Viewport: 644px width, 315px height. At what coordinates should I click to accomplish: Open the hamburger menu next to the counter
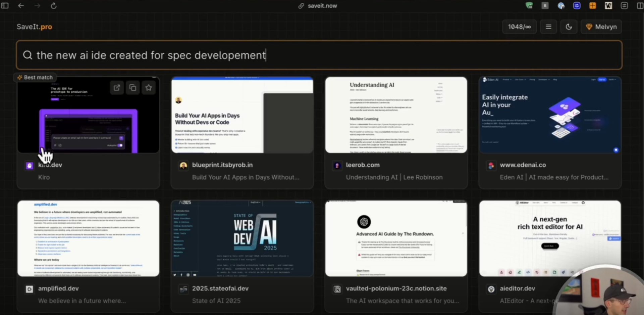click(548, 27)
